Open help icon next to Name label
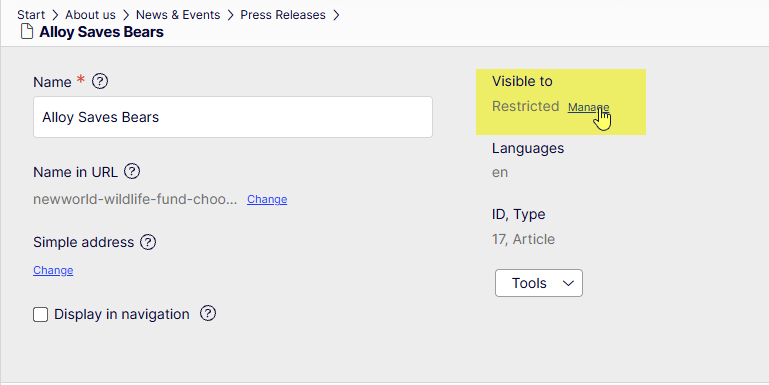The height and width of the screenshot is (385, 769). point(100,81)
